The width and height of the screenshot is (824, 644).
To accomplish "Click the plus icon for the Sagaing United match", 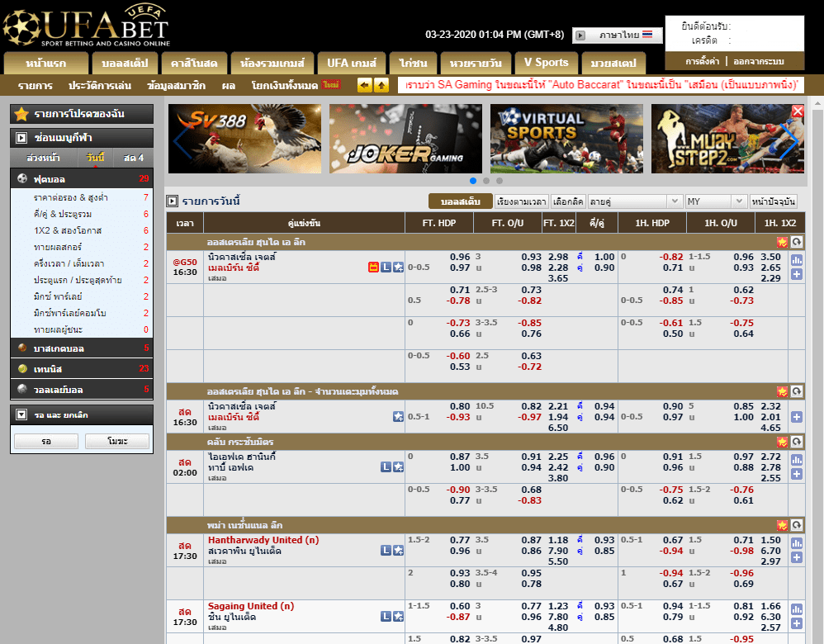I will pos(797,623).
